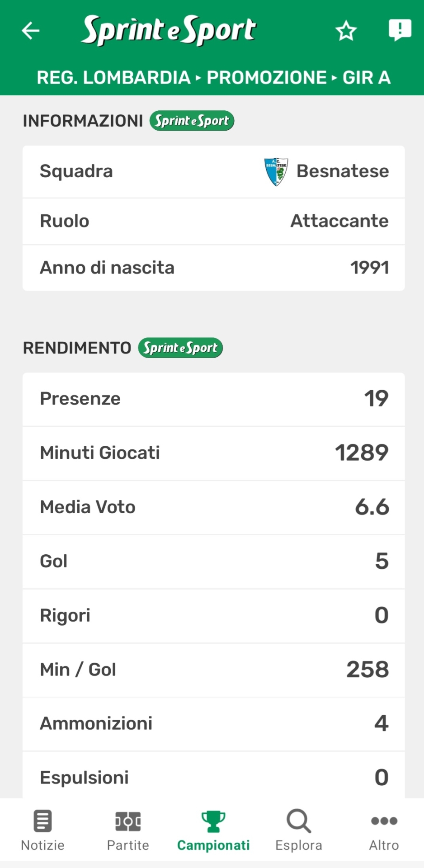424x868 pixels.
Task: Select the Presenze stat row
Action: [213, 399]
